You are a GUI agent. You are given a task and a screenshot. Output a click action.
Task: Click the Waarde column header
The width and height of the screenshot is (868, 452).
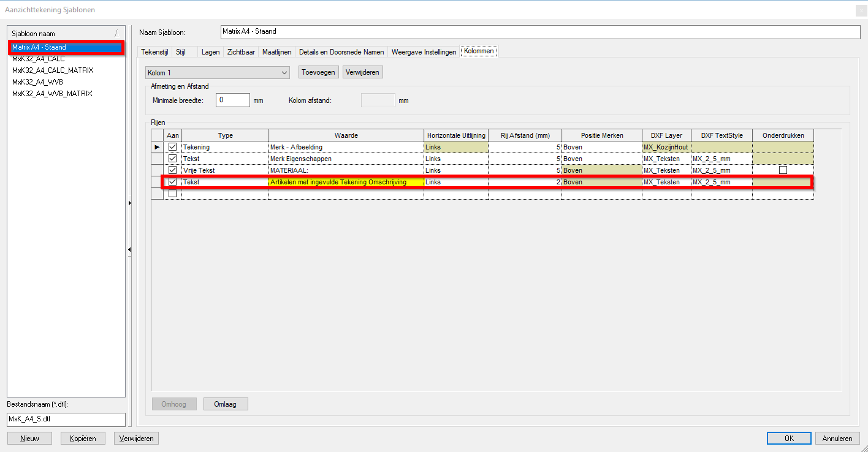point(346,135)
